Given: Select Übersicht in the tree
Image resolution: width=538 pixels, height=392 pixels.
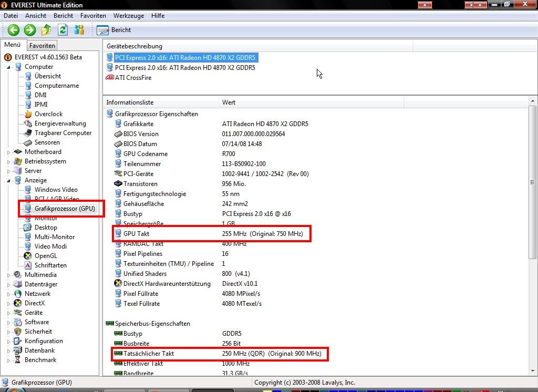Looking at the screenshot, I should click(x=48, y=76).
